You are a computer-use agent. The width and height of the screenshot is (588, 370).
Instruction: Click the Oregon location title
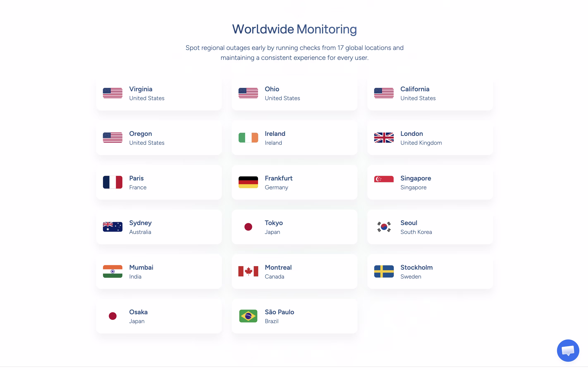(x=140, y=134)
